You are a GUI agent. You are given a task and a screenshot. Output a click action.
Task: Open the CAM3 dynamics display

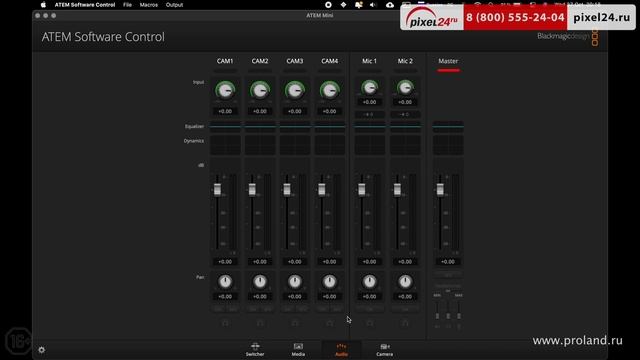click(295, 145)
